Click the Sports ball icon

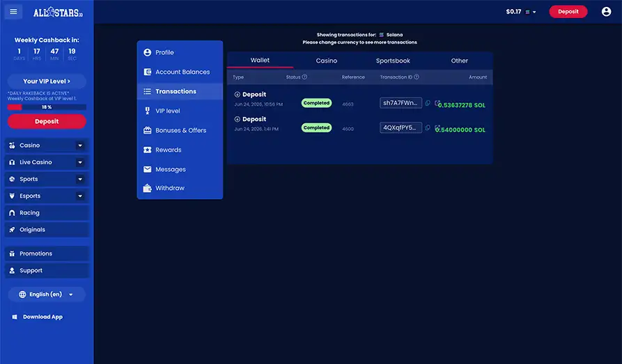(x=12, y=180)
